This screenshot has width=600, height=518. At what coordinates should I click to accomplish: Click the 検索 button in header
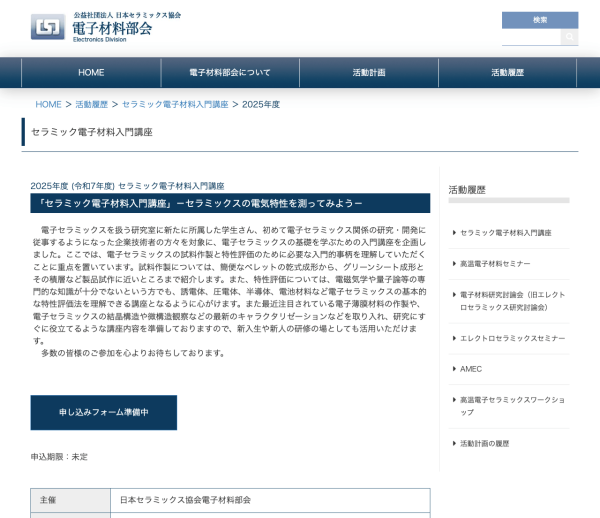tap(540, 20)
